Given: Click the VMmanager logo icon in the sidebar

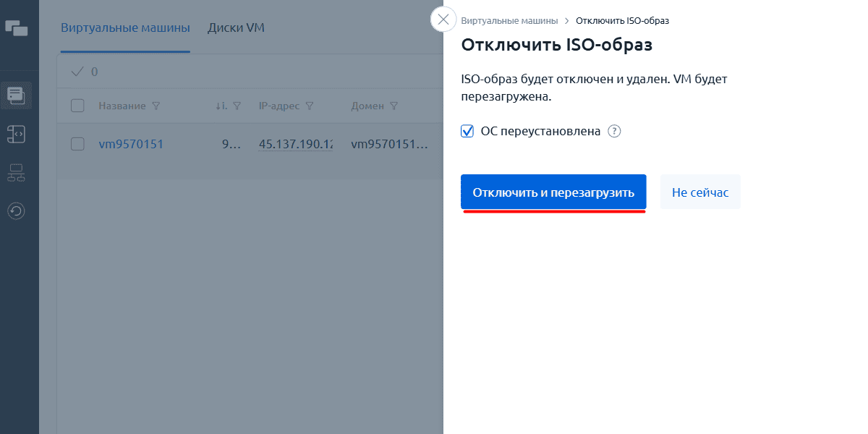Looking at the screenshot, I should point(16,28).
